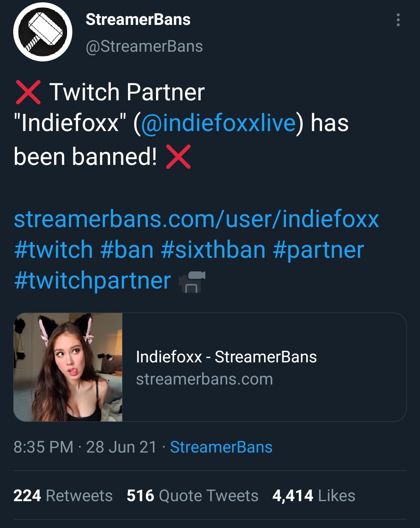Click the streamerbans.com domain in the card

pos(205,379)
